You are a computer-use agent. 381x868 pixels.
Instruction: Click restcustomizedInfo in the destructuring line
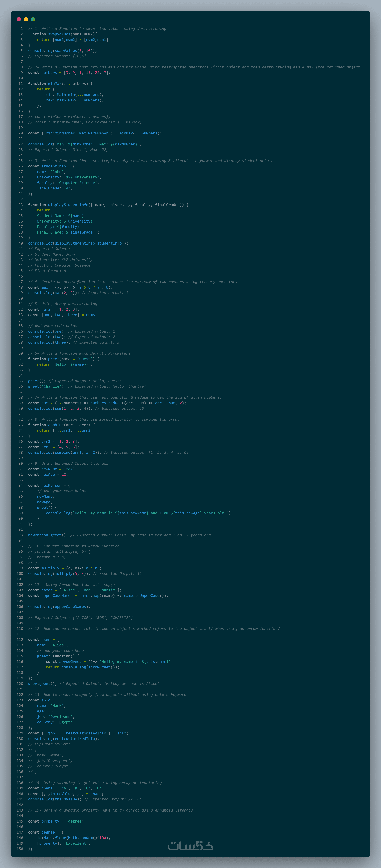[x=86, y=733]
